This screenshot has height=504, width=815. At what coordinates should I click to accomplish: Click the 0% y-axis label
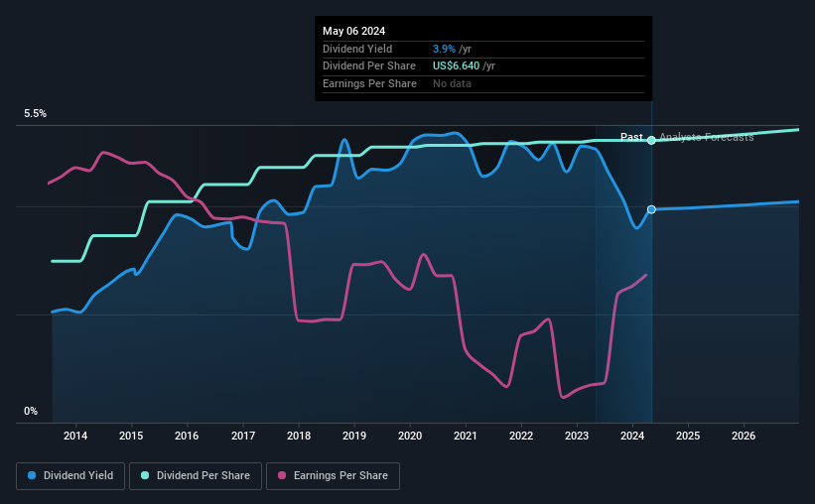[x=31, y=411]
